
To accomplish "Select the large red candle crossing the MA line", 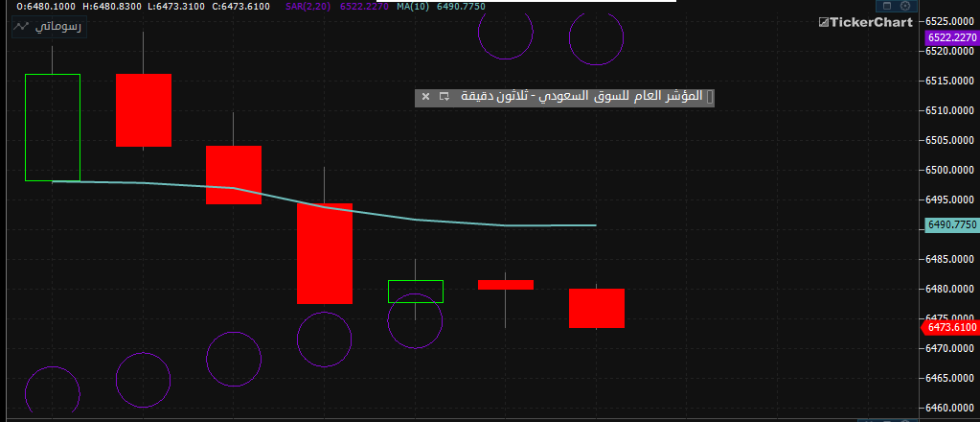I will click(325, 253).
